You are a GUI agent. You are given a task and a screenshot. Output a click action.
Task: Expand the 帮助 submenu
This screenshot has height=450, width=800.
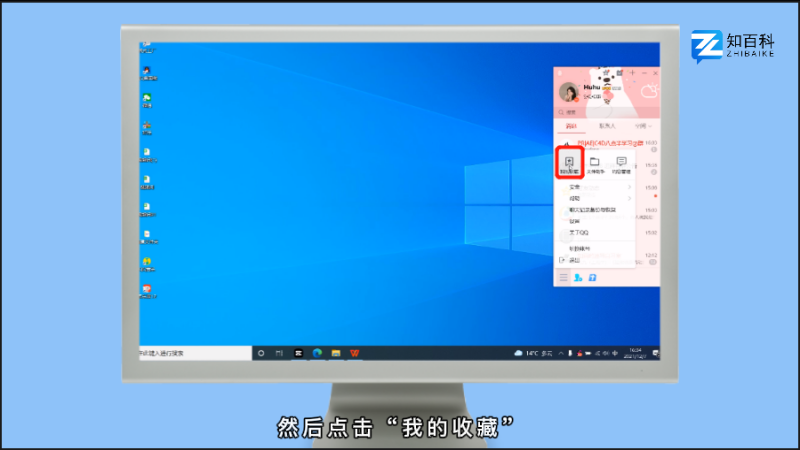coord(595,198)
